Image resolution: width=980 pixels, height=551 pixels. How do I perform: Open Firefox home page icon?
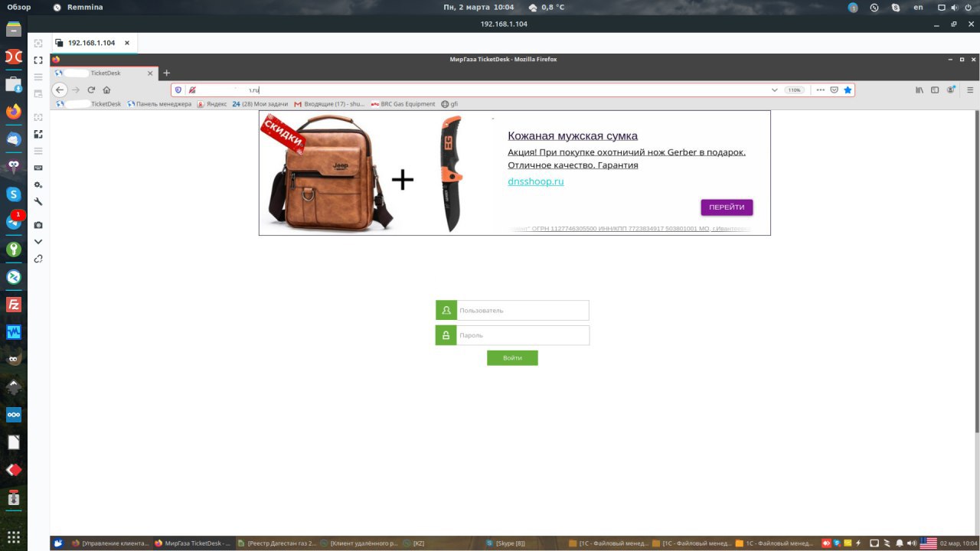pos(106,90)
